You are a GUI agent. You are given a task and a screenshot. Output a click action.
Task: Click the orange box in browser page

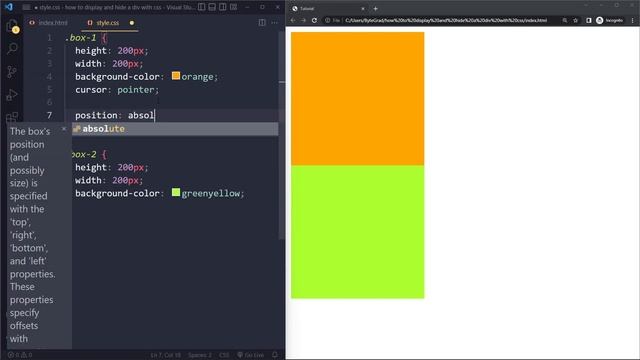358,99
